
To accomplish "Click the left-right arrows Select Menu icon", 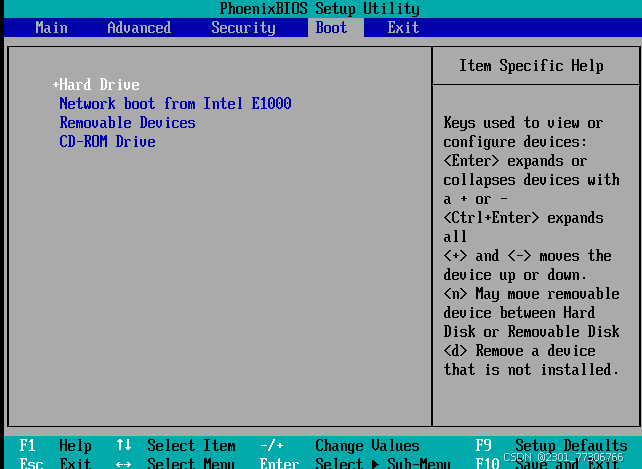I will pos(123,464).
